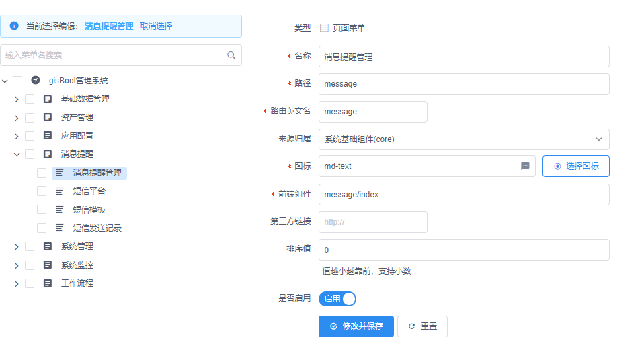Click the folder icon next to 系统管理

tap(48, 246)
